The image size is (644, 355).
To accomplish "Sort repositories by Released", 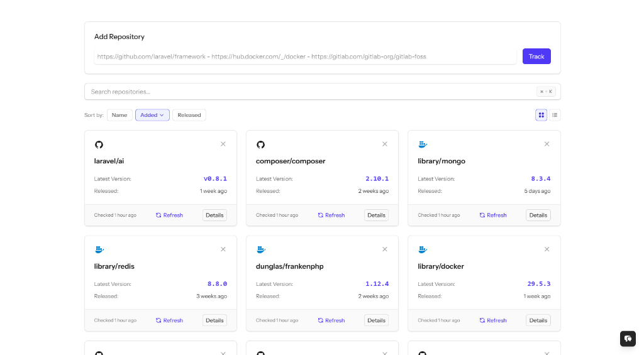I will (x=189, y=115).
